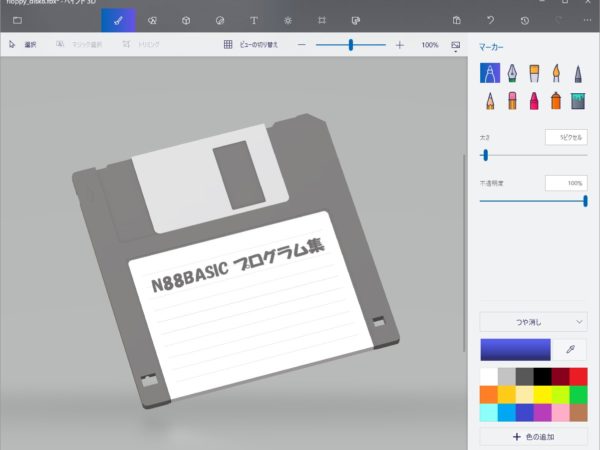This screenshot has height=450, width=600.
Task: Select the Crayon brush
Action: [x=534, y=101]
